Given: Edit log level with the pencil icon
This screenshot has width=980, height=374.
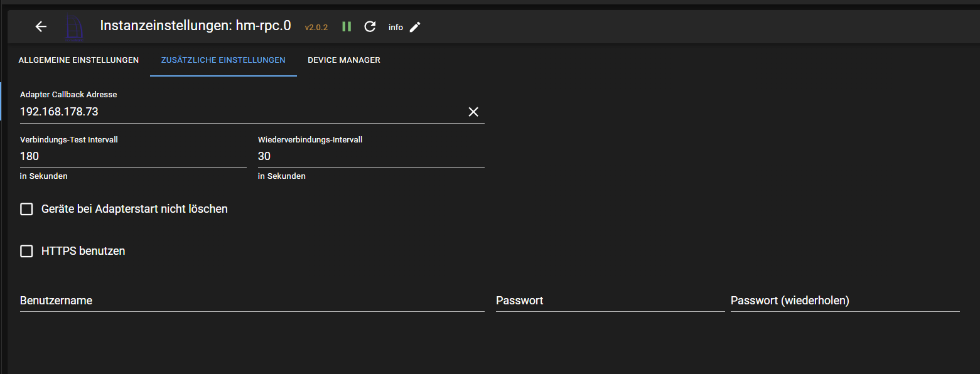Looking at the screenshot, I should [x=415, y=27].
